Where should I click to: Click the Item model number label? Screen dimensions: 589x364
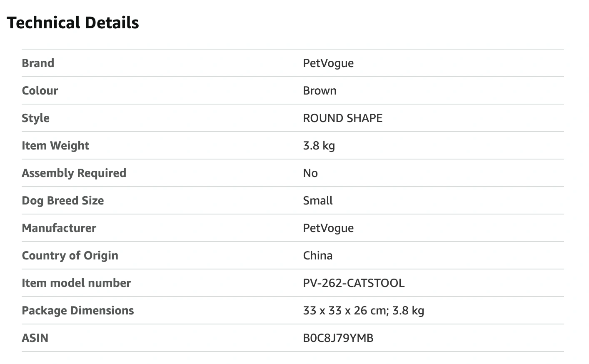click(76, 283)
